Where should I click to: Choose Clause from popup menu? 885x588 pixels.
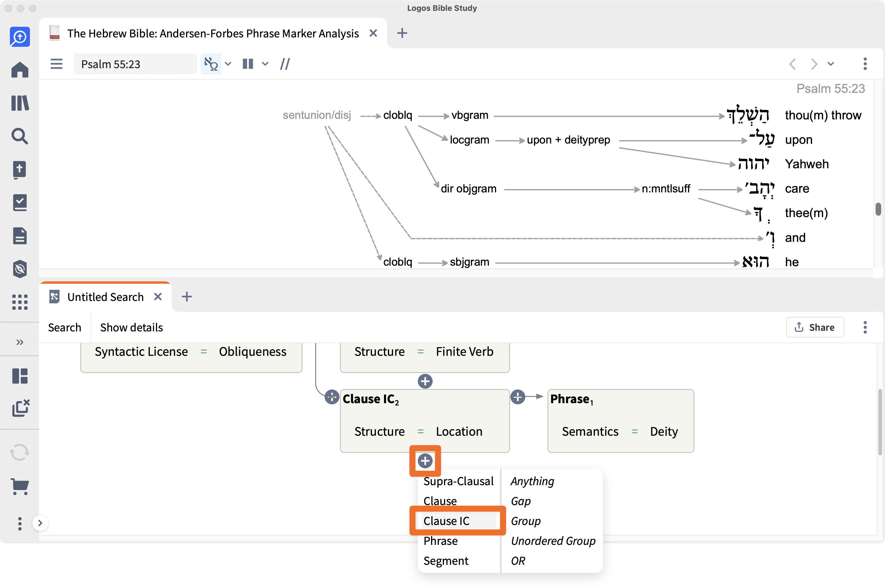click(x=440, y=501)
